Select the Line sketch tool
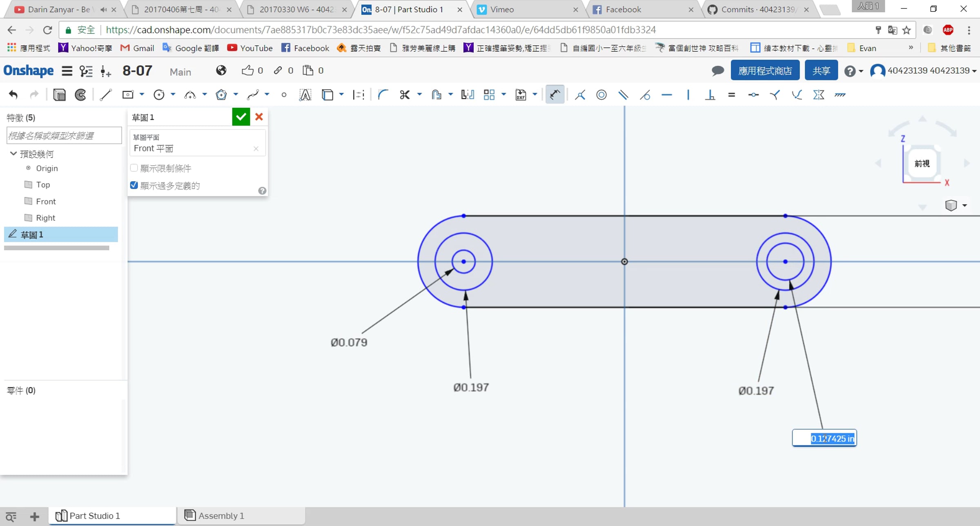The image size is (980, 526). (x=105, y=95)
